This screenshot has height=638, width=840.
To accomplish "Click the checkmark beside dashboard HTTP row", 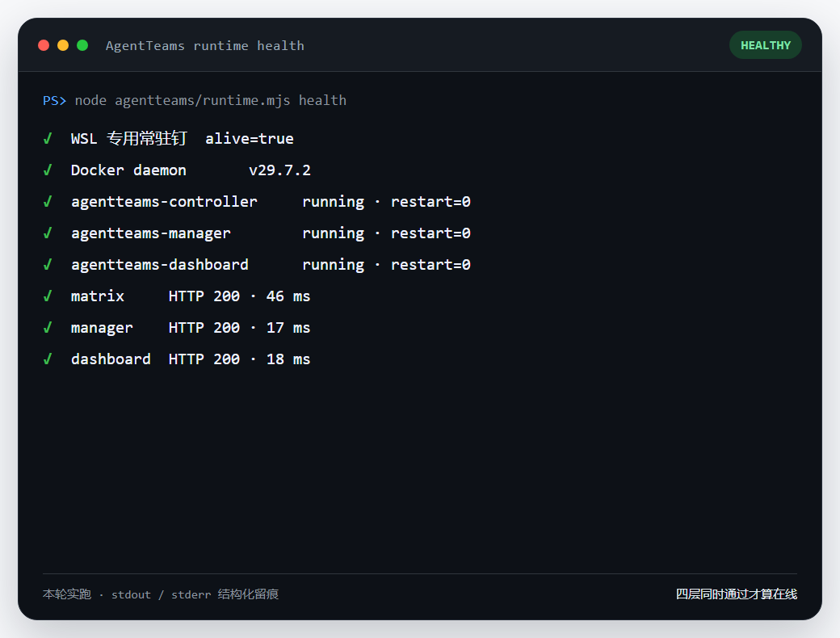I will pos(48,359).
